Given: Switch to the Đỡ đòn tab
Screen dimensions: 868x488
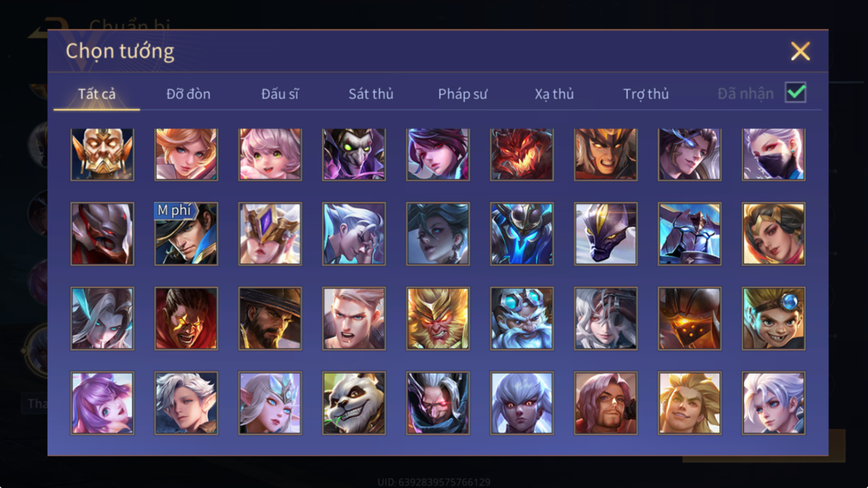Looking at the screenshot, I should [x=188, y=94].
